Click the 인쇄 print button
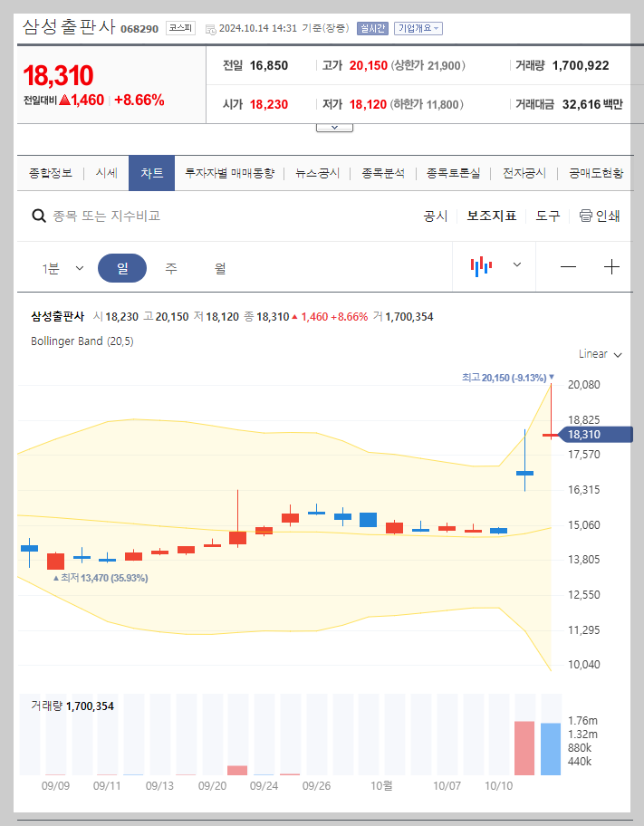 click(600, 216)
